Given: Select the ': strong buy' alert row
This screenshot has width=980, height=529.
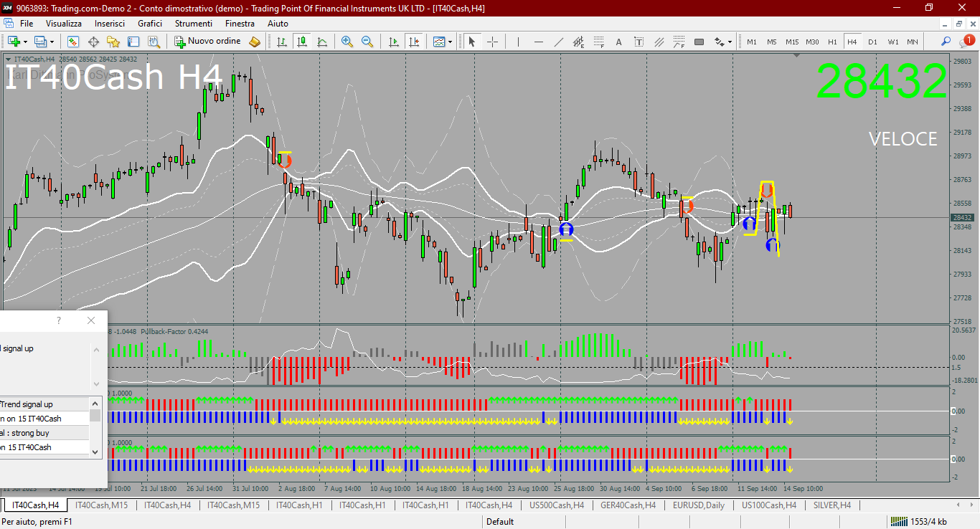Looking at the screenshot, I should (x=44, y=433).
